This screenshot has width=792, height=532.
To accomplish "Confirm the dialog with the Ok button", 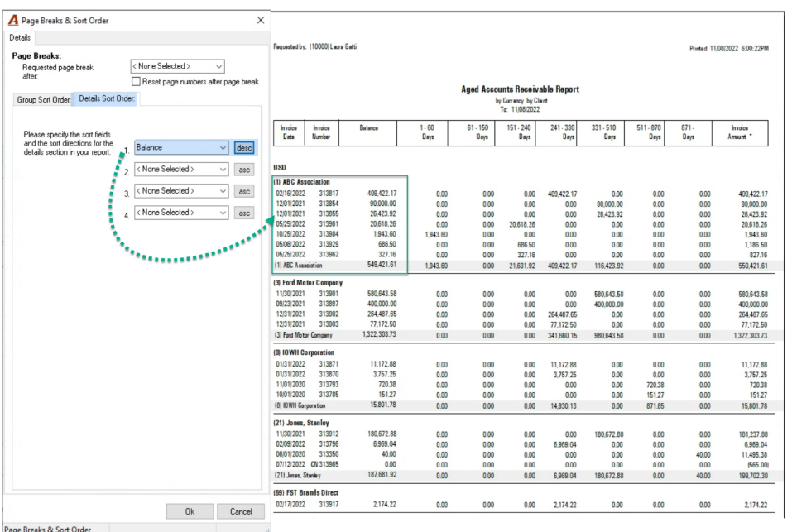I will 190,511.
